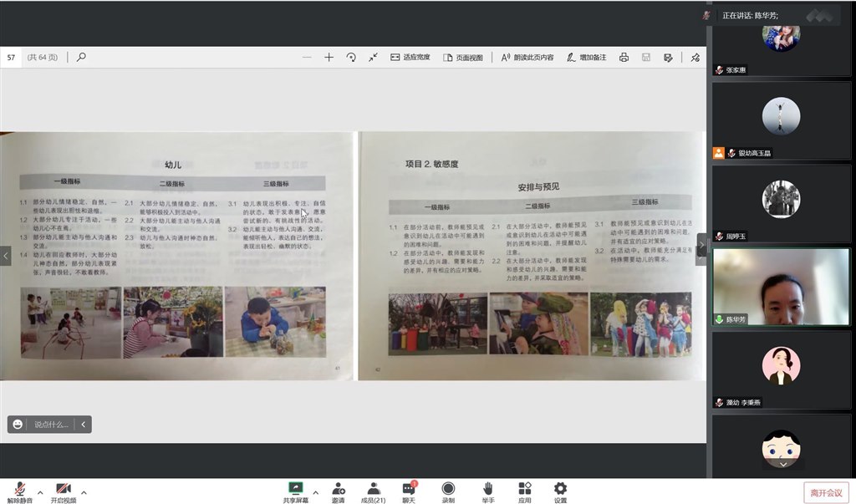Select 适应宽度 fit-to-width option
The height and width of the screenshot is (504, 856).
coord(410,58)
